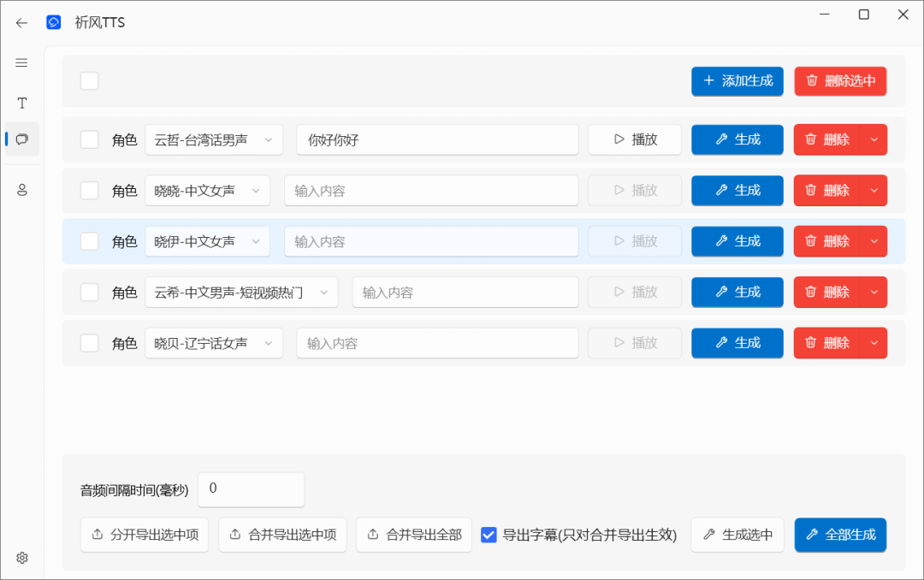Check the box for 云希-中文男声 row
Viewport: 924px width, 580px height.
click(90, 292)
